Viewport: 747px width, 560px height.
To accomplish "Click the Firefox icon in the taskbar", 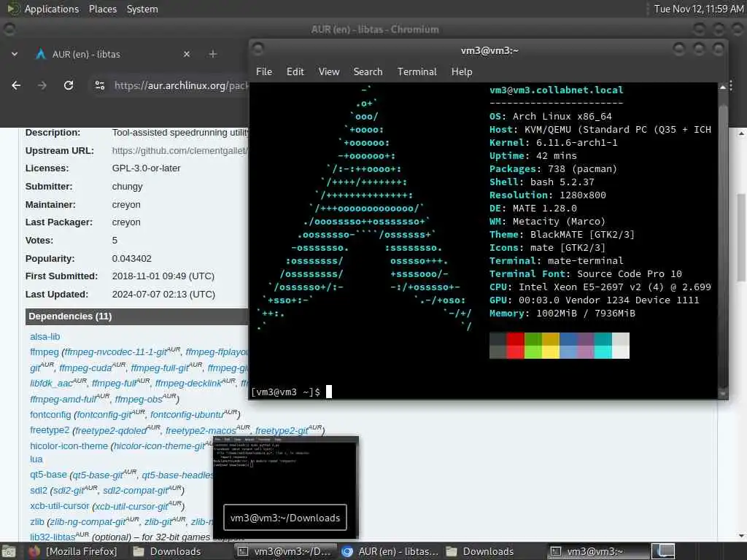I will pyautogui.click(x=34, y=551).
